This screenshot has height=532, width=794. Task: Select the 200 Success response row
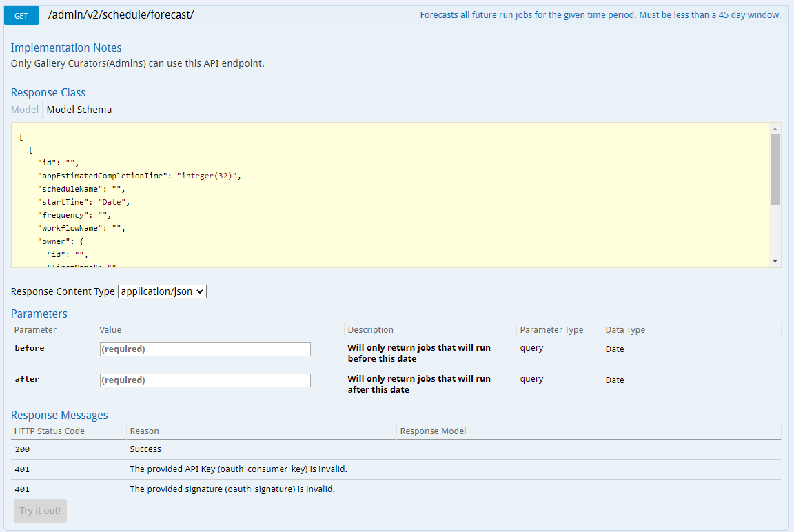point(145,449)
